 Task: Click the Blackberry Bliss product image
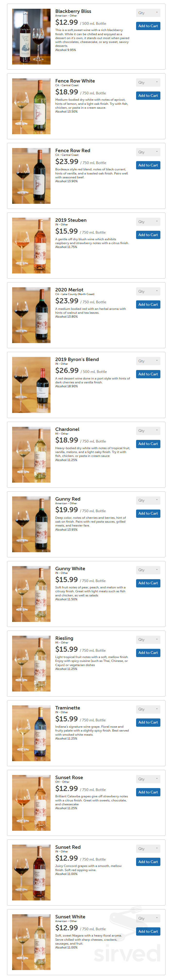31,37
